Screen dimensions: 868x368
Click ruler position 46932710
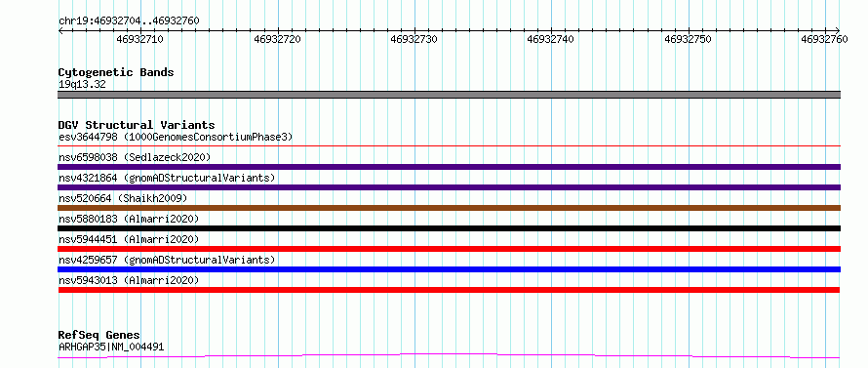140,39
